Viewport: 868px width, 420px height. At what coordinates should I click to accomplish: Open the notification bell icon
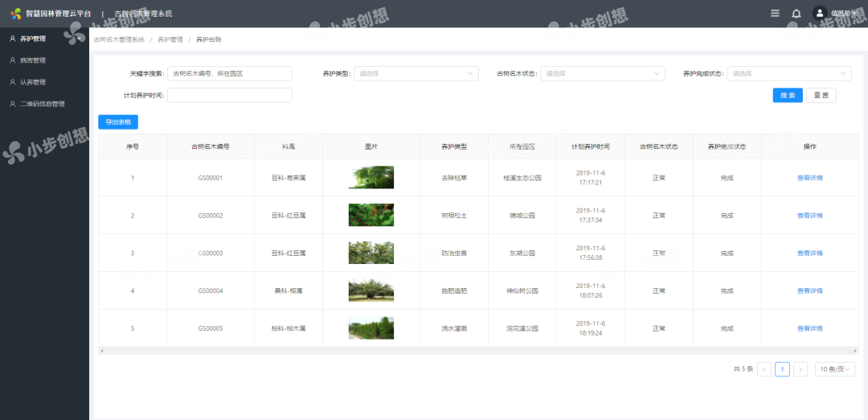click(x=796, y=14)
